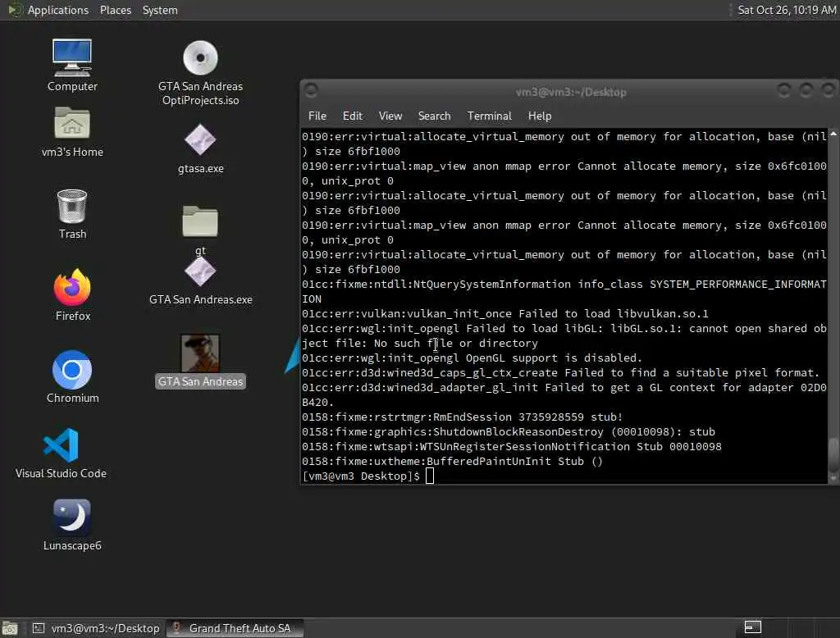The width and height of the screenshot is (840, 638).
Task: Open the terminal Edit menu
Action: pyautogui.click(x=353, y=116)
